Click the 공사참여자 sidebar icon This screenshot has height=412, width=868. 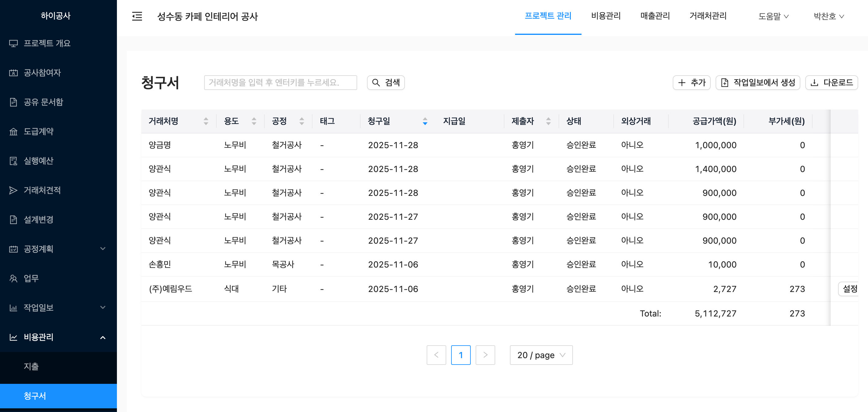13,73
